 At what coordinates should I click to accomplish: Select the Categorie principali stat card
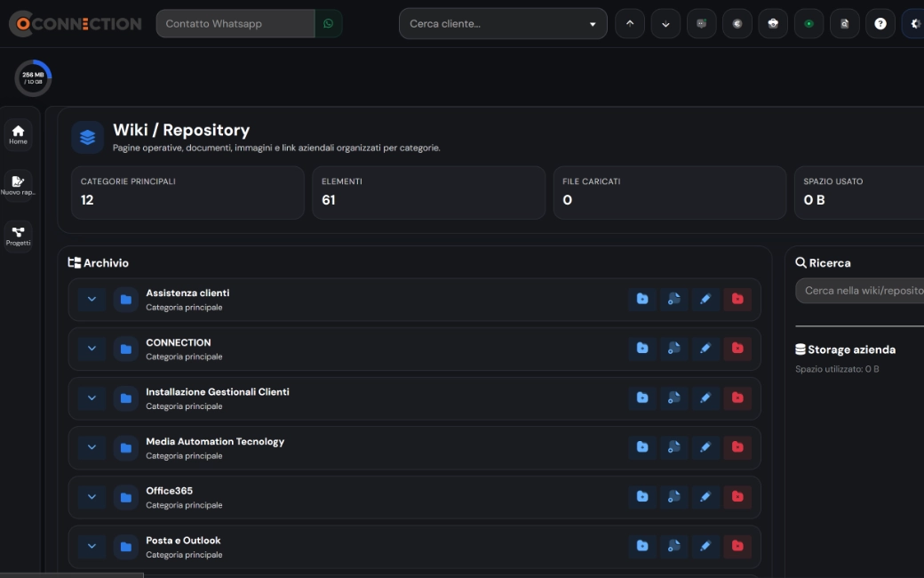187,193
